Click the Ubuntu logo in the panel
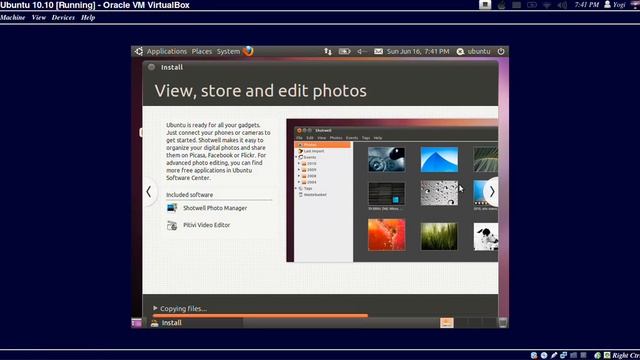640x360 pixels. (139, 51)
